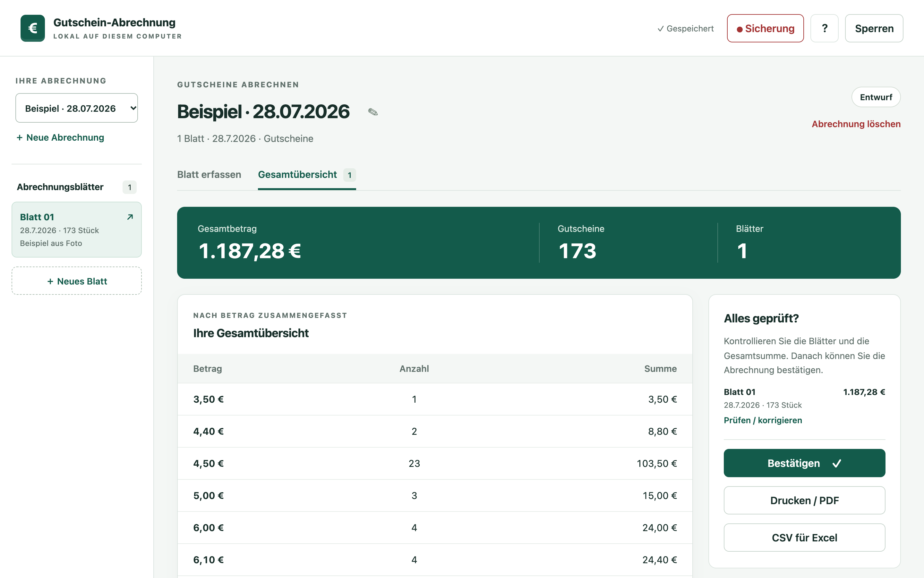The width and height of the screenshot is (924, 578).
Task: Add a new sheet with Neues Blatt
Action: coord(77,281)
